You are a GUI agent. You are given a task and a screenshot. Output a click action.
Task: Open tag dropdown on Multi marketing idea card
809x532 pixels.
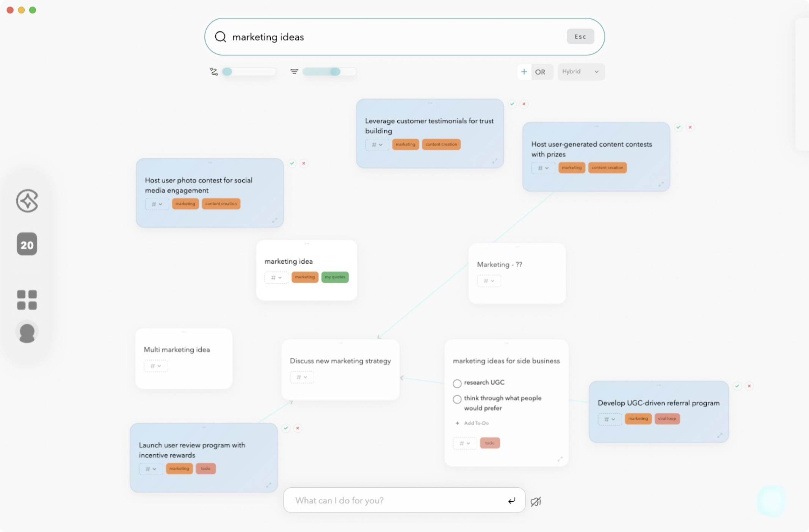(x=155, y=366)
